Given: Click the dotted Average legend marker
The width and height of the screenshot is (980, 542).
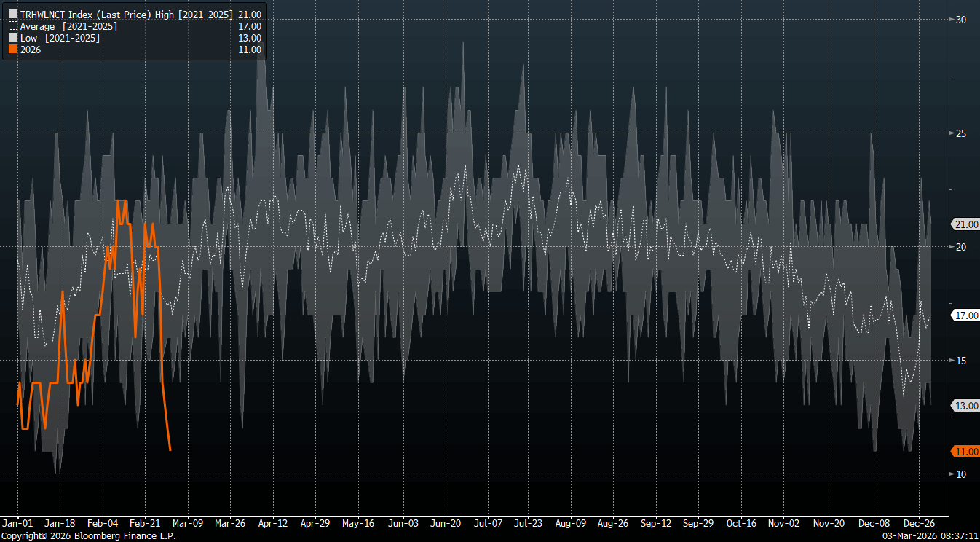Looking at the screenshot, I should [12, 26].
